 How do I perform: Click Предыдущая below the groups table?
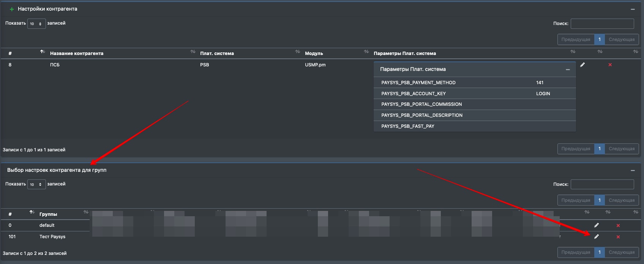click(x=576, y=252)
